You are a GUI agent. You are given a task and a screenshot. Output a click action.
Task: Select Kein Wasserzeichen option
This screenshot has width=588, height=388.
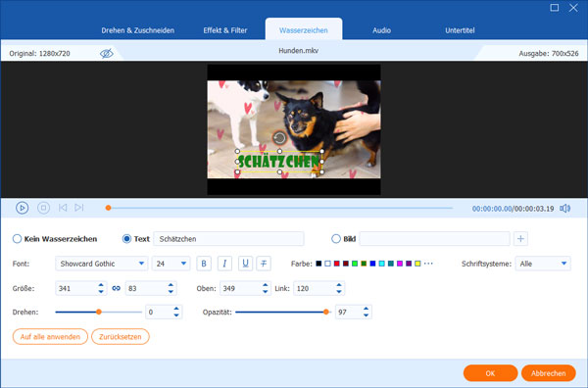[17, 239]
